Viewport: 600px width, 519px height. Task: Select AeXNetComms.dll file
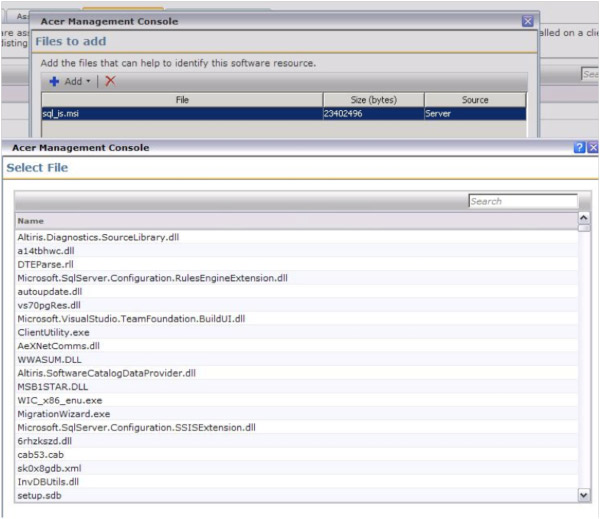click(x=297, y=346)
